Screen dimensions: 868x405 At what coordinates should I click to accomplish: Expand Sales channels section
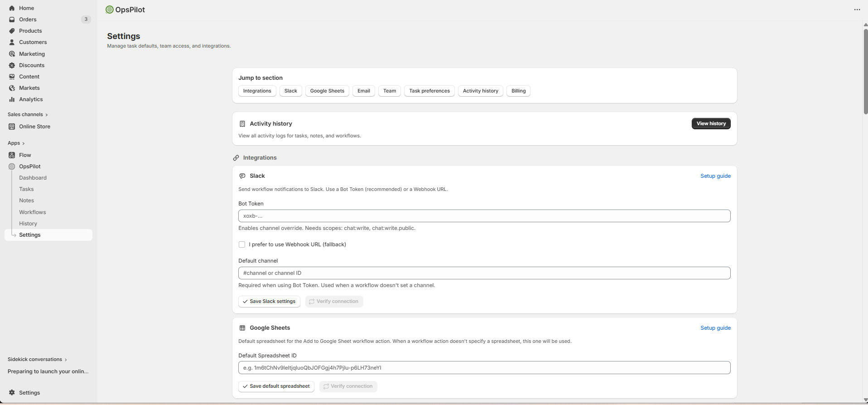[28, 114]
